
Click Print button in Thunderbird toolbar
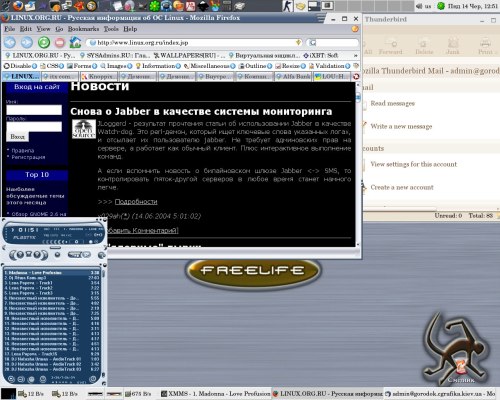pos(485,46)
